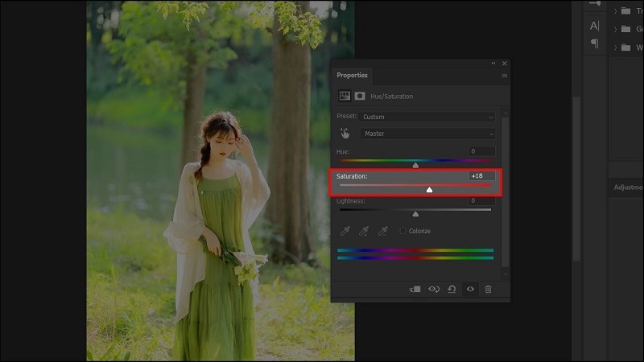Open the Preset dropdown showing Custom
This screenshot has width=644, height=362.
coord(427,117)
